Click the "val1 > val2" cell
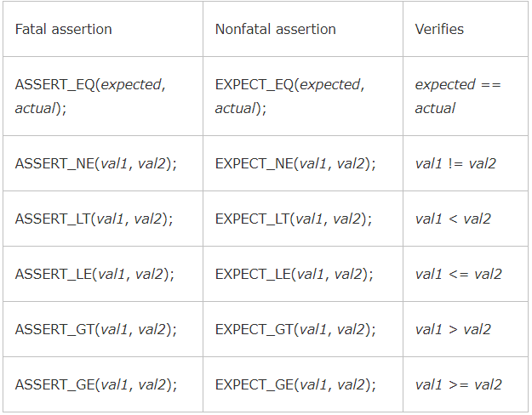This screenshot has width=532, height=415. coord(453,329)
